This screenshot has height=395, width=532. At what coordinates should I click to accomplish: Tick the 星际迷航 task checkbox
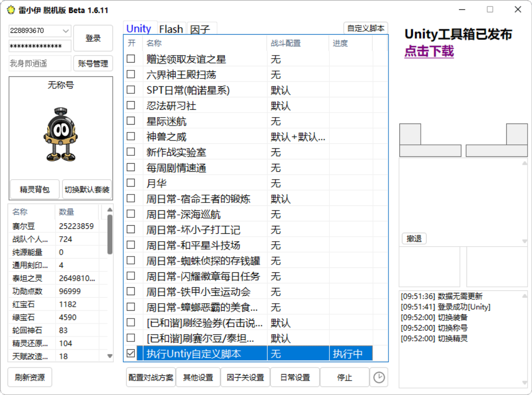pyautogui.click(x=131, y=121)
